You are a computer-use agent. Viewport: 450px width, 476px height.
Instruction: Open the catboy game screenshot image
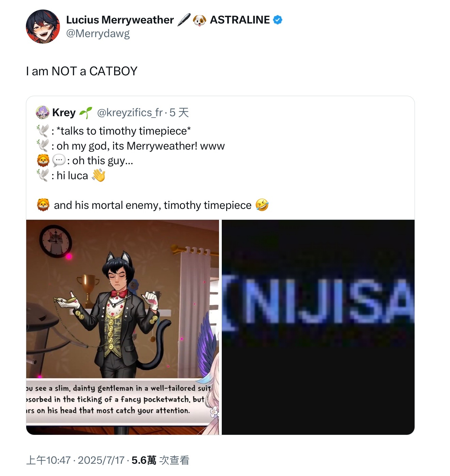(123, 327)
